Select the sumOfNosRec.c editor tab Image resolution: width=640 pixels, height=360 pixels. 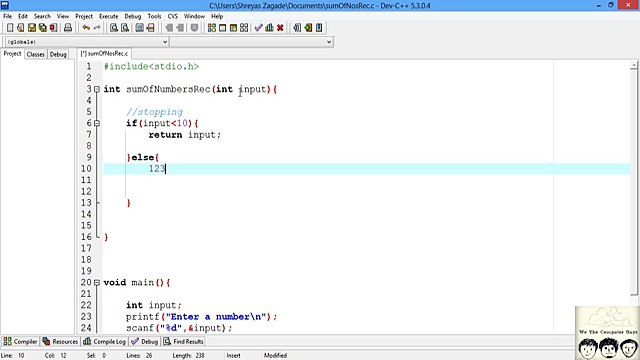[x=104, y=53]
